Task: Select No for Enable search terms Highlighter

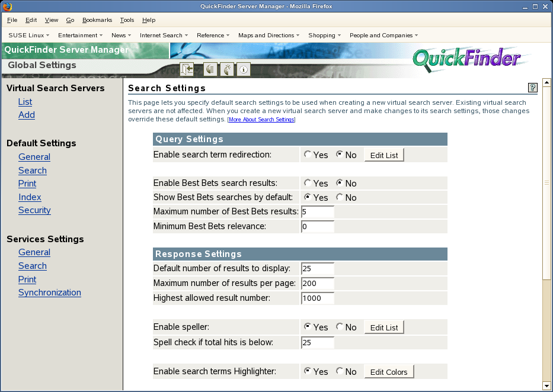Action: point(339,371)
